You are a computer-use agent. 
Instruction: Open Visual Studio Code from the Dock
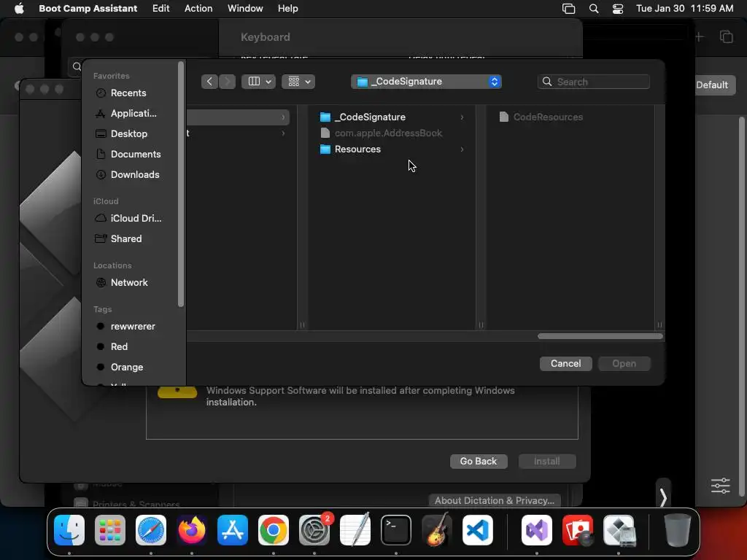[477, 529]
